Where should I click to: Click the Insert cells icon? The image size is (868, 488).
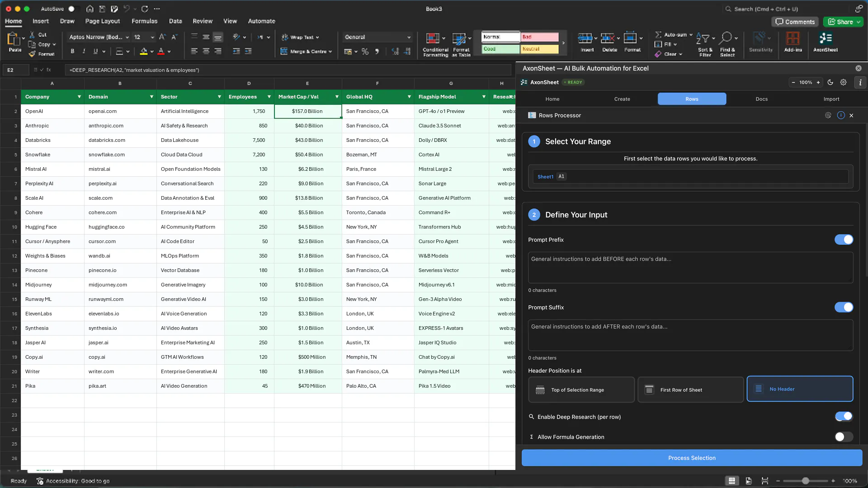tap(585, 38)
